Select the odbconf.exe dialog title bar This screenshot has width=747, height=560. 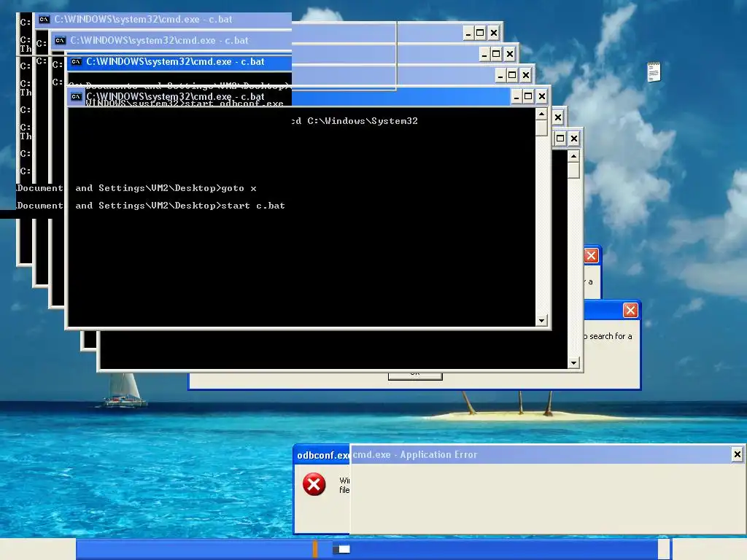click(x=322, y=455)
